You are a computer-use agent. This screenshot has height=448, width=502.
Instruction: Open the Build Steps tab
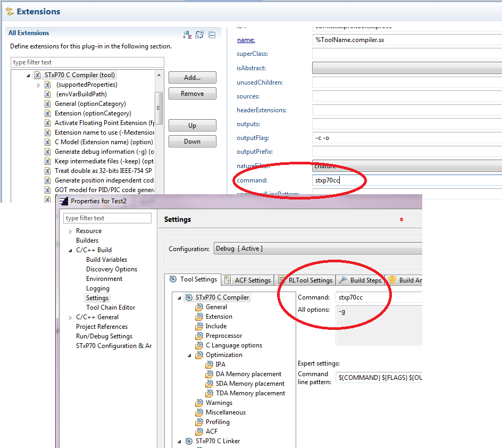click(x=361, y=280)
